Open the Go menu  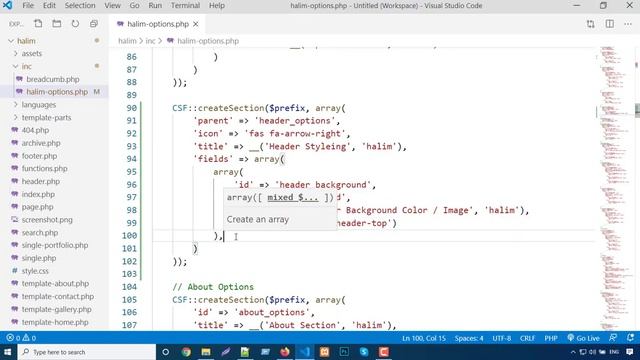coord(134,6)
